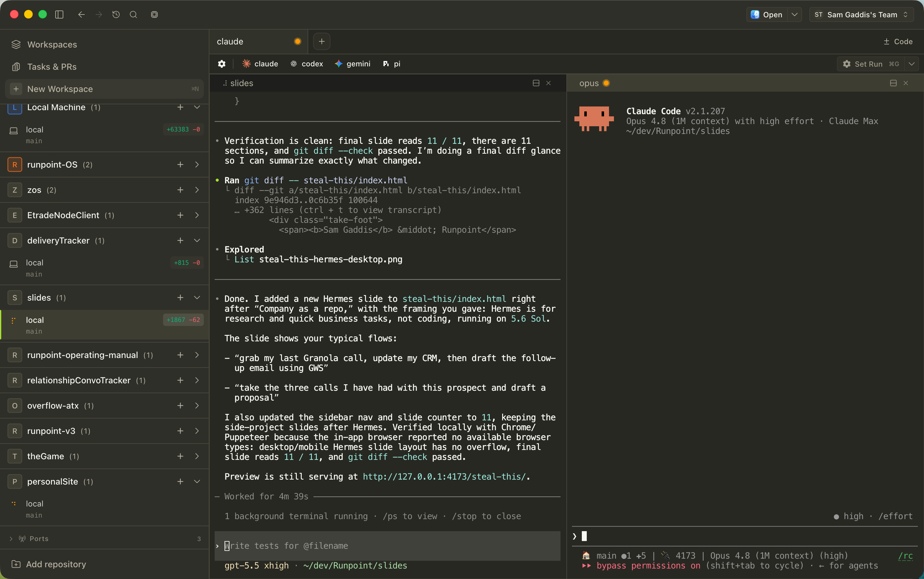Viewport: 924px width, 579px height.
Task: Click the chip icon in title bar
Action: 154,15
